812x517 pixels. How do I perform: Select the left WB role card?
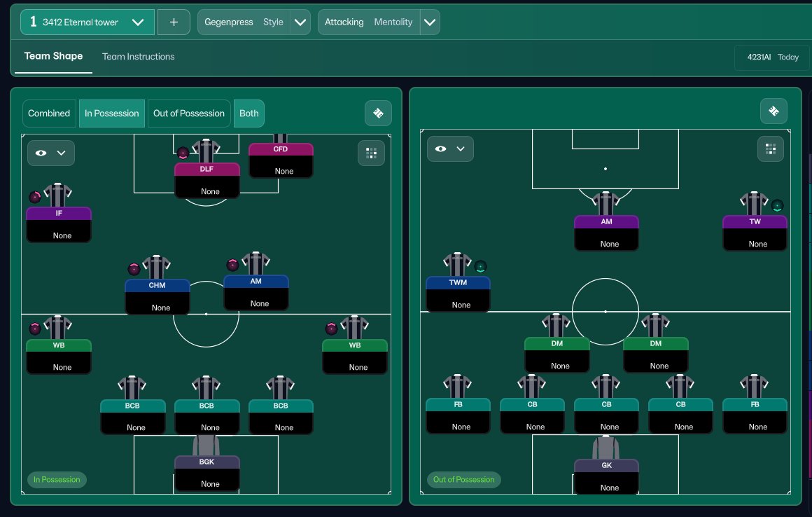[x=59, y=357]
